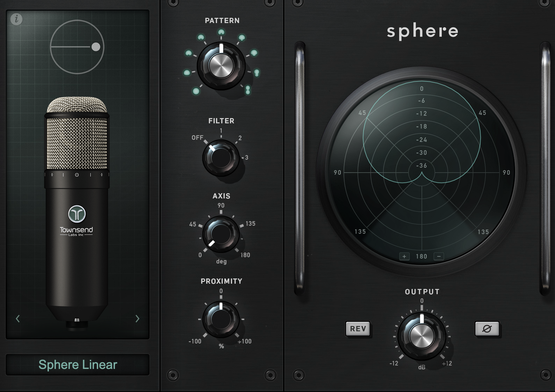
Task: Open the info panel via the i icon
Action: click(16, 19)
